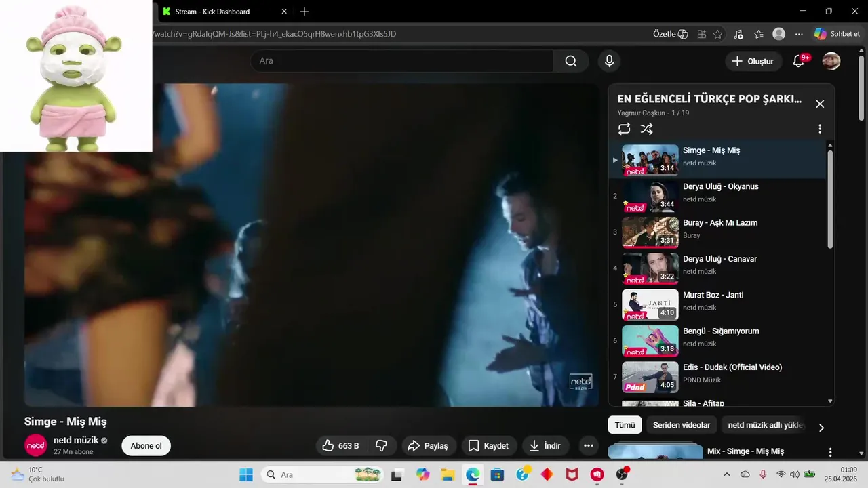The width and height of the screenshot is (868, 488).
Task: Click the Oluştur create button
Action: click(752, 61)
